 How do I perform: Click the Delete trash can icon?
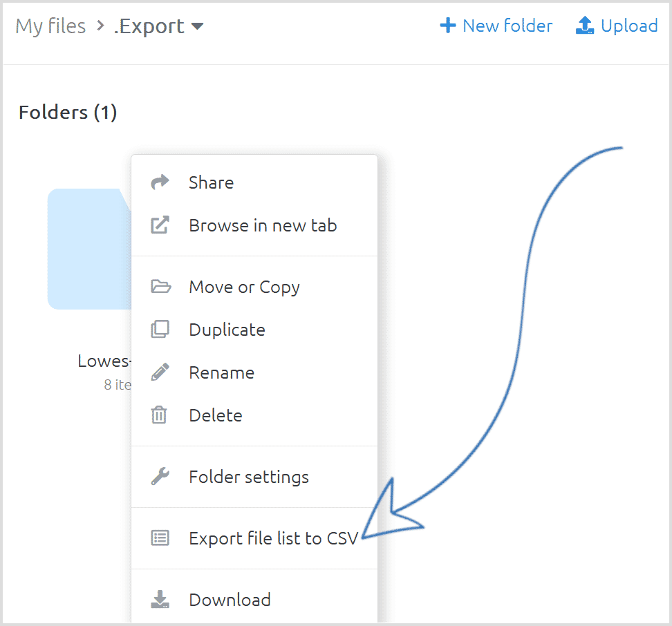tap(160, 415)
